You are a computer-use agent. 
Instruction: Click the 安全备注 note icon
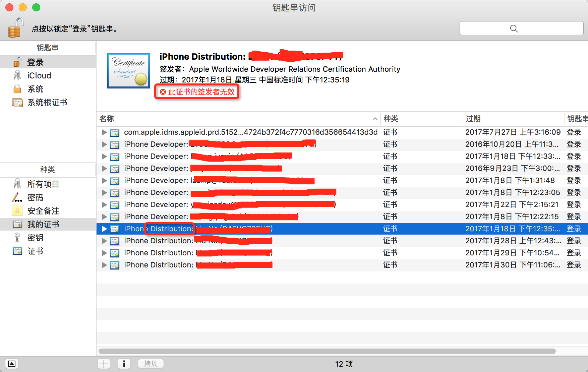pyautogui.click(x=17, y=211)
